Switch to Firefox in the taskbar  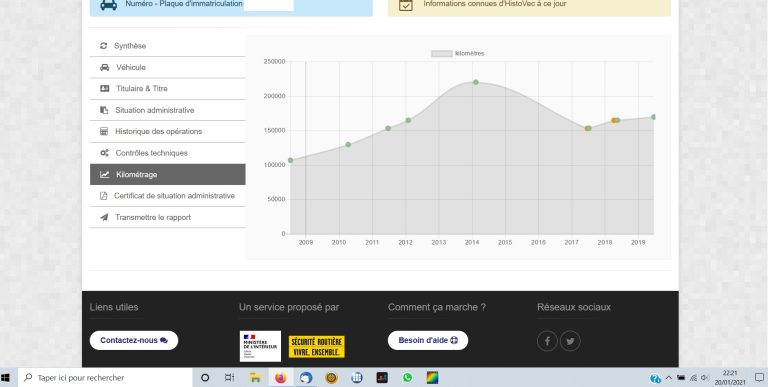click(x=281, y=378)
